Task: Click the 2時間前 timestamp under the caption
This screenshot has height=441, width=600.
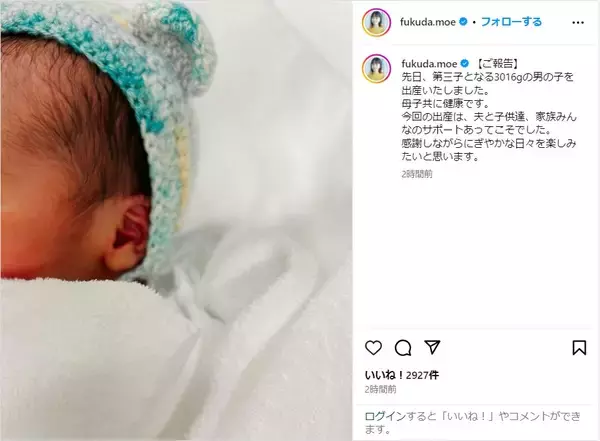Action: (417, 174)
